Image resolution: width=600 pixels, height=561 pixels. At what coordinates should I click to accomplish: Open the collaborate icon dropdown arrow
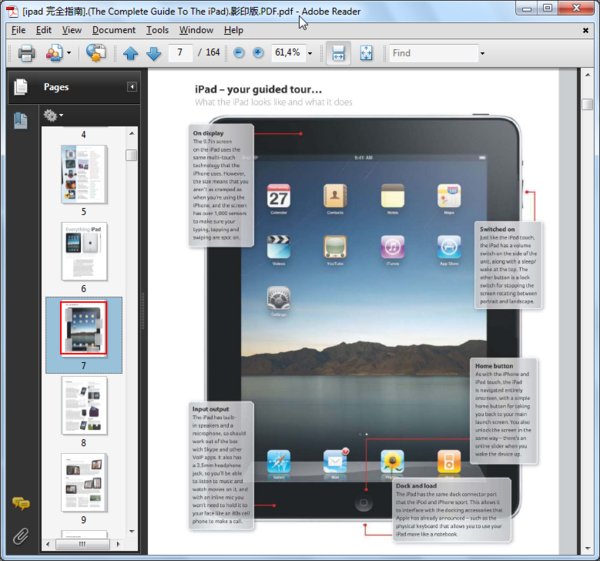[69, 53]
